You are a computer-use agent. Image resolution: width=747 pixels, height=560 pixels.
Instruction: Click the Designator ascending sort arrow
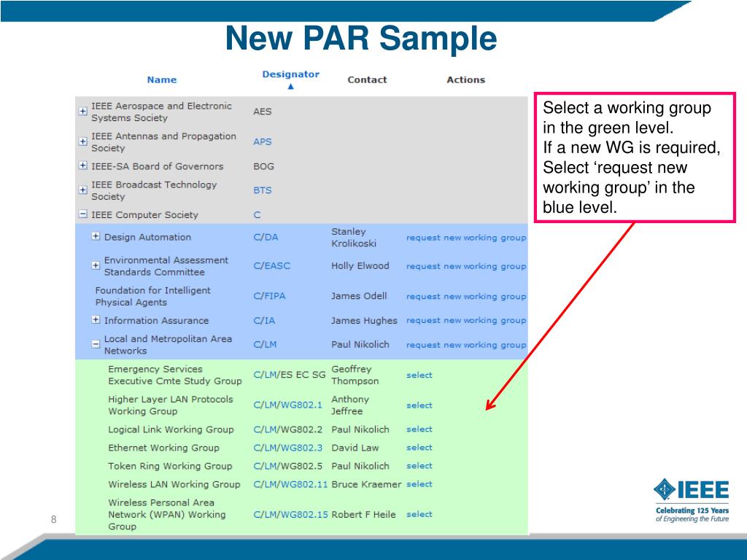tap(290, 86)
